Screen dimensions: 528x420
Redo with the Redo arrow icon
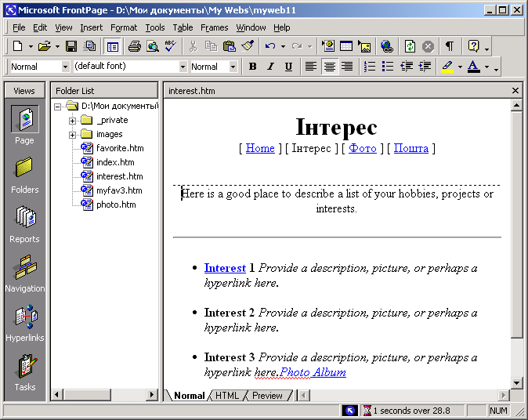tap(297, 45)
